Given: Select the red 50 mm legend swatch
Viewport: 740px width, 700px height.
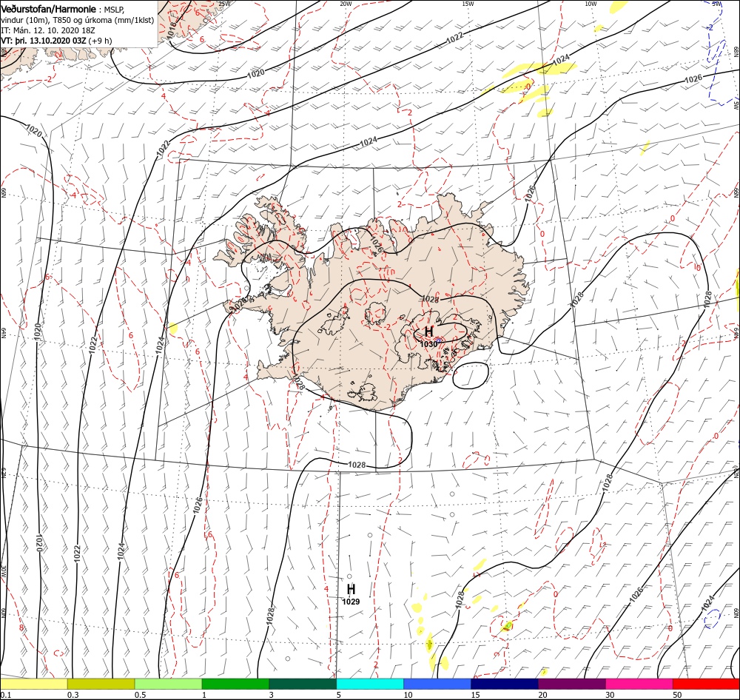Looking at the screenshot, I should pos(706,684).
